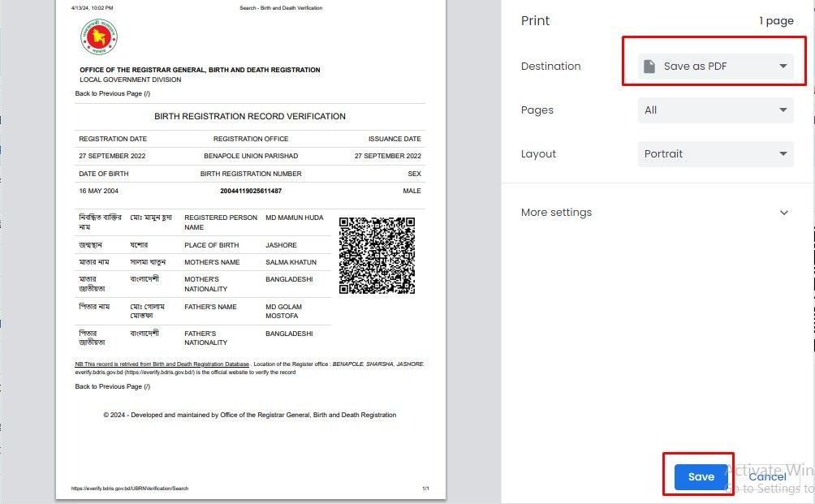Image resolution: width=815 pixels, height=504 pixels.
Task: Open the Layout dropdown showing Portrait
Action: click(x=714, y=153)
